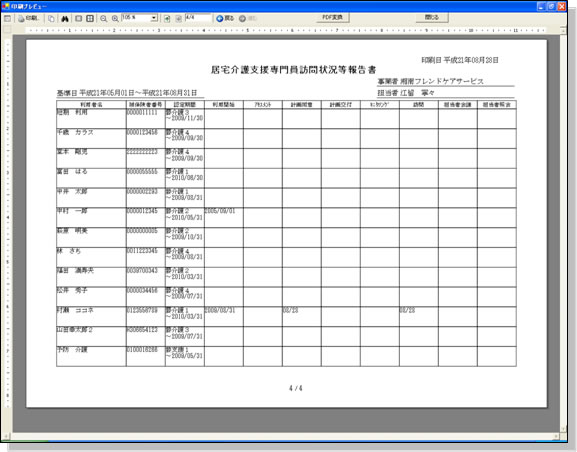Viewport: 577px width, 452px height.
Task: Open the find binoculars tool
Action: click(65, 18)
